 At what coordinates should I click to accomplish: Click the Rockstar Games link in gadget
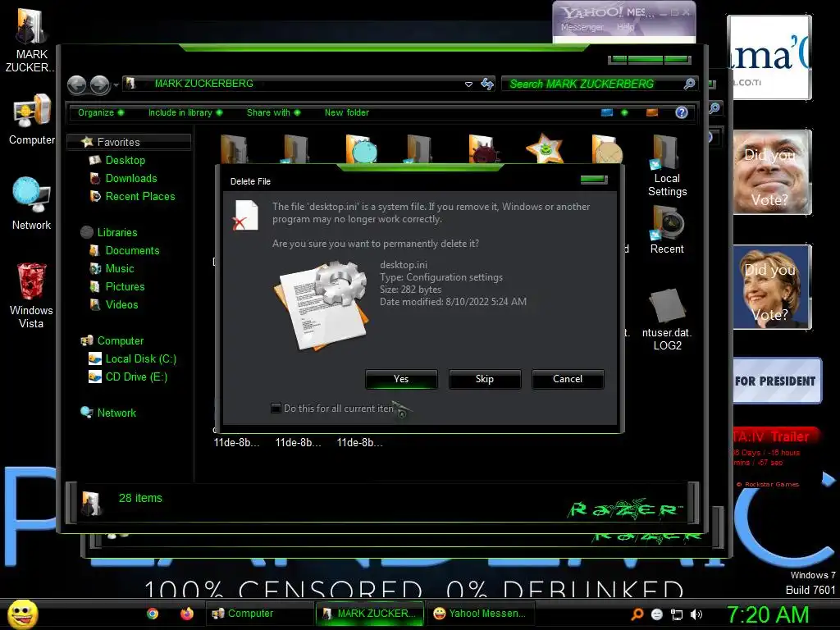[x=768, y=484]
